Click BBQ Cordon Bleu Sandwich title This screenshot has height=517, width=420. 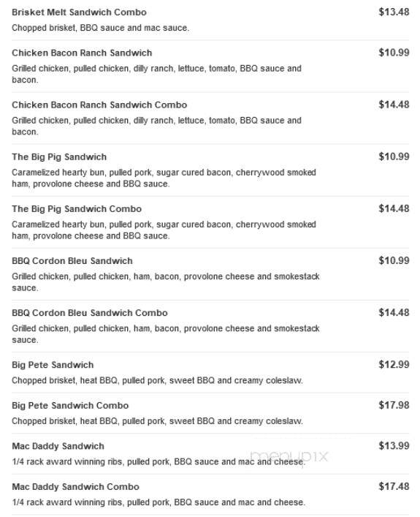pos(72,261)
